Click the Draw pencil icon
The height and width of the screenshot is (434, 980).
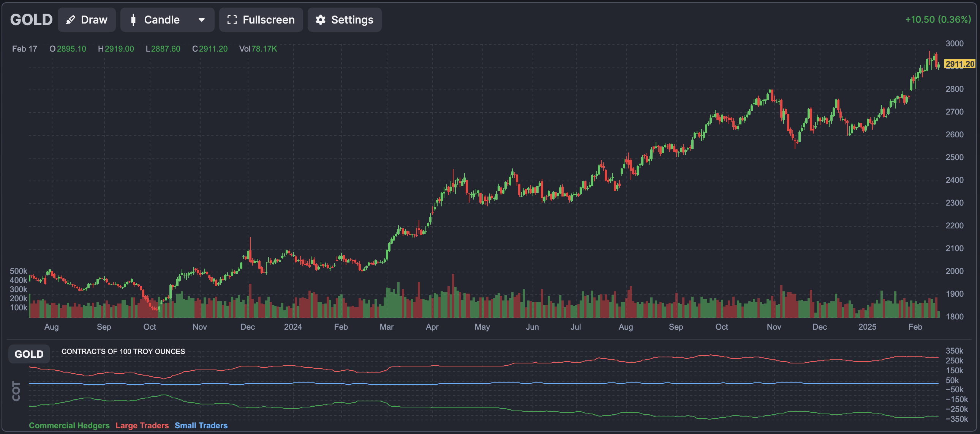(x=70, y=20)
